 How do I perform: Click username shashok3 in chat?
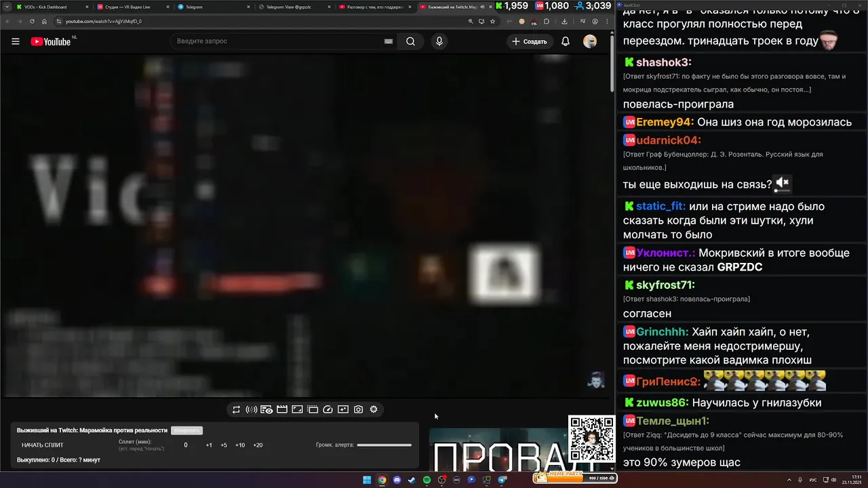[664, 62]
